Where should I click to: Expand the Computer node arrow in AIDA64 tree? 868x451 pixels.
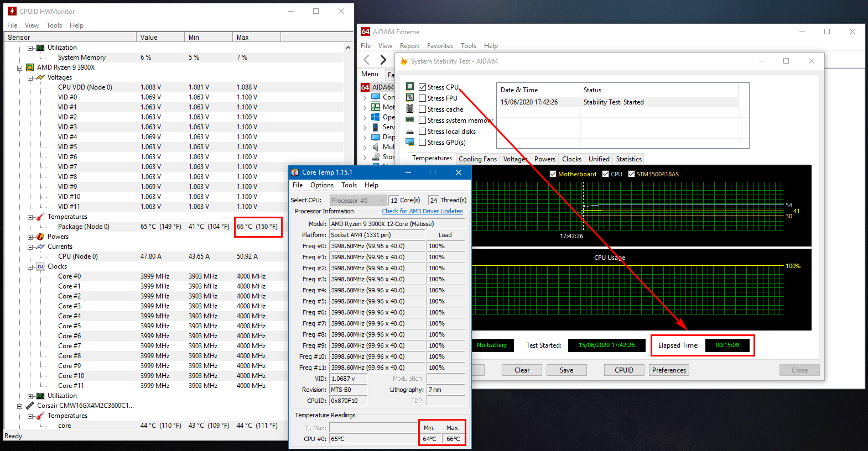pyautogui.click(x=365, y=97)
